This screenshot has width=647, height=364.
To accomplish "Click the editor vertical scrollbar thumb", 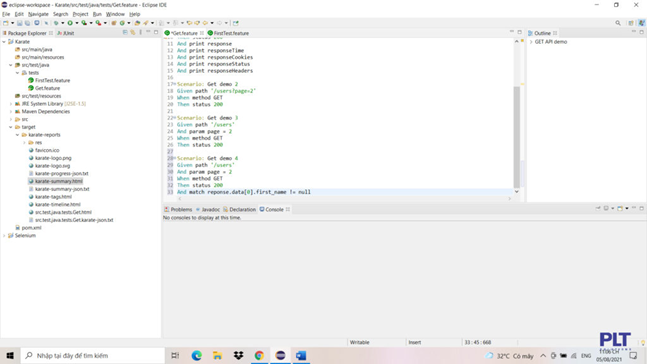I will coord(517,137).
